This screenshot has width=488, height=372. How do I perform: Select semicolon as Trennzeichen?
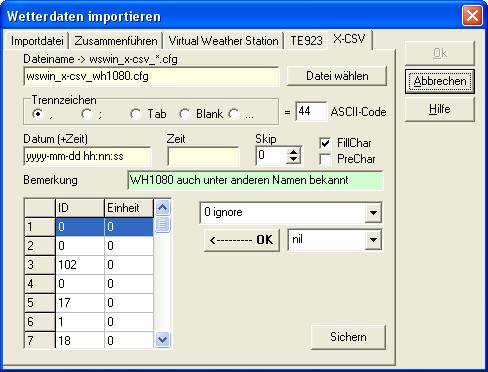(x=87, y=114)
